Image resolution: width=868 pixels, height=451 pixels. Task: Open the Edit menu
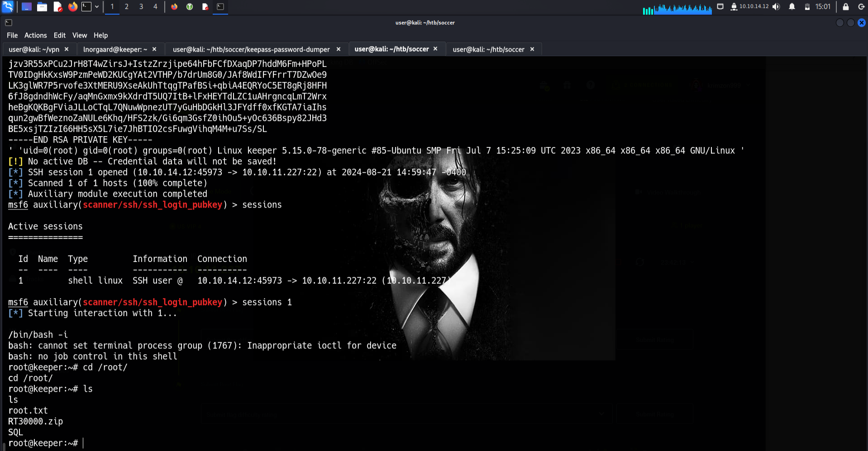59,35
